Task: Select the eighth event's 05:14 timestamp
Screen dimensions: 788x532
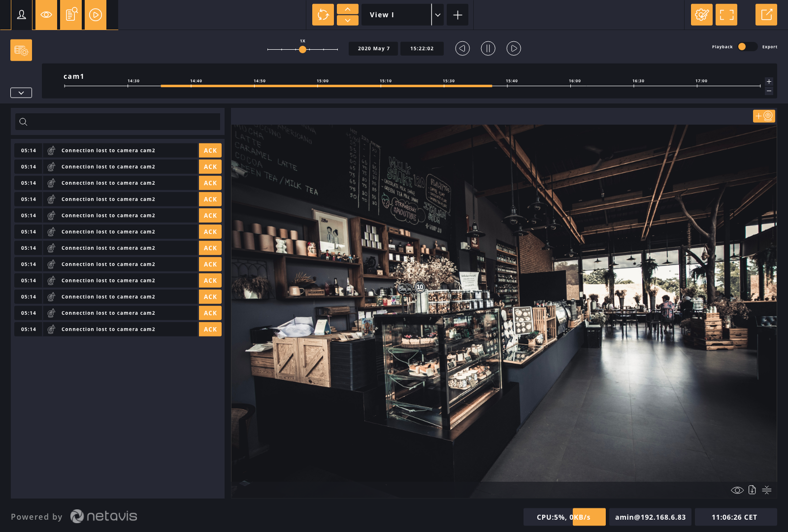Action: [29, 265]
